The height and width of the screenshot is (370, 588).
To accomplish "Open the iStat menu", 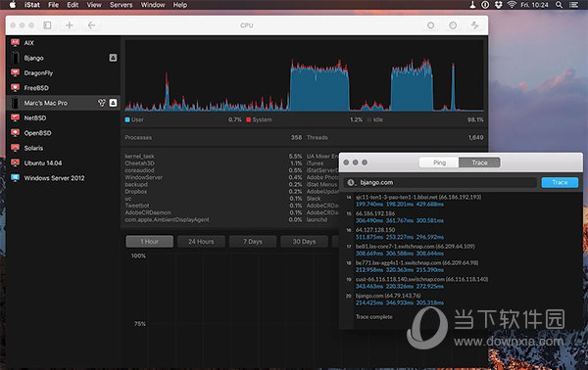I will pos(32,5).
